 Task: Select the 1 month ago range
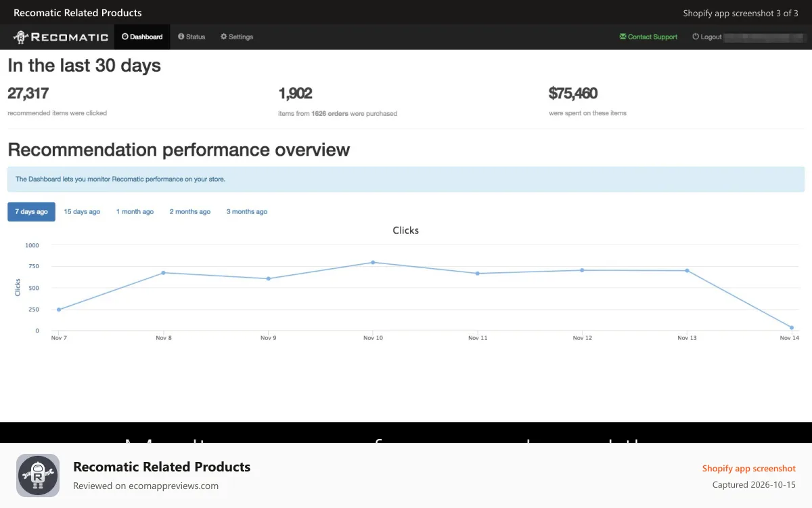135,211
